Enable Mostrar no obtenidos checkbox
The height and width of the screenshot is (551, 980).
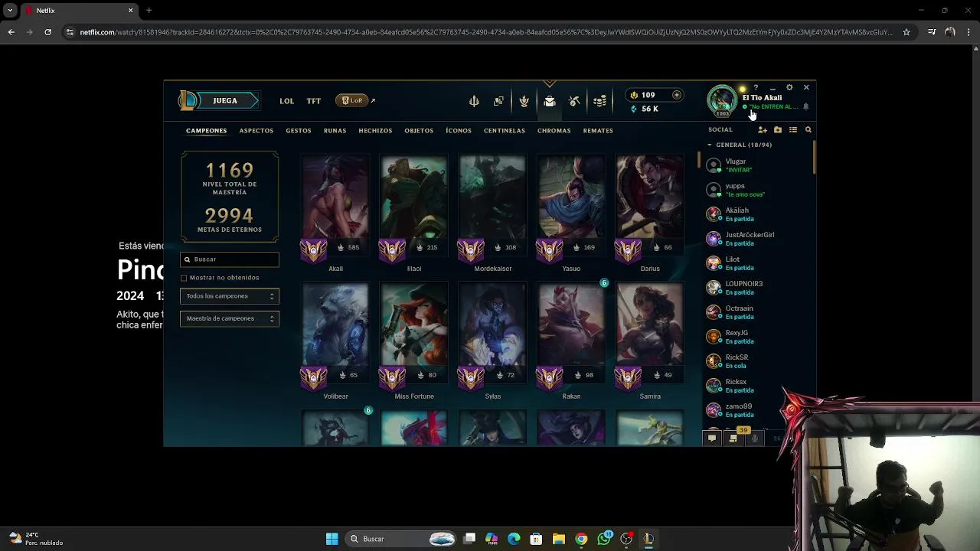pyautogui.click(x=184, y=278)
